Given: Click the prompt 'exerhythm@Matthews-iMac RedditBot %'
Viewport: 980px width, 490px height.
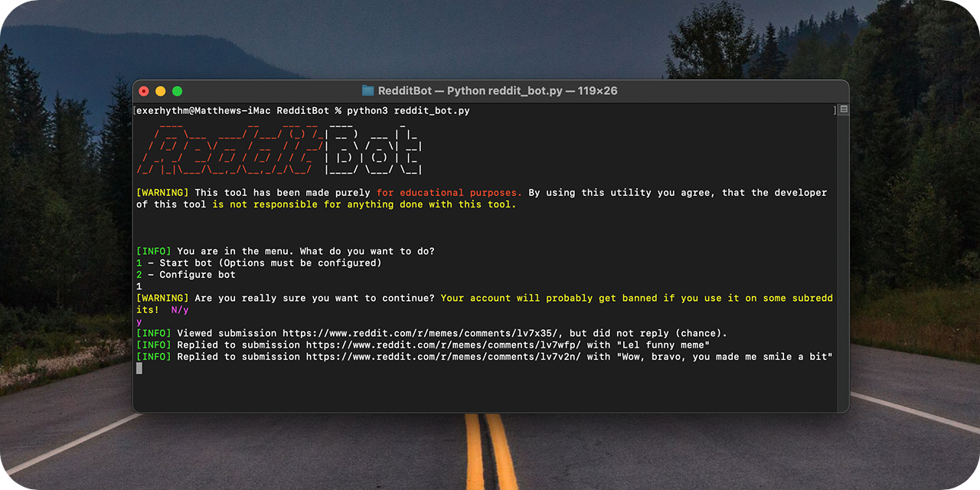Looking at the screenshot, I should click(x=239, y=111).
